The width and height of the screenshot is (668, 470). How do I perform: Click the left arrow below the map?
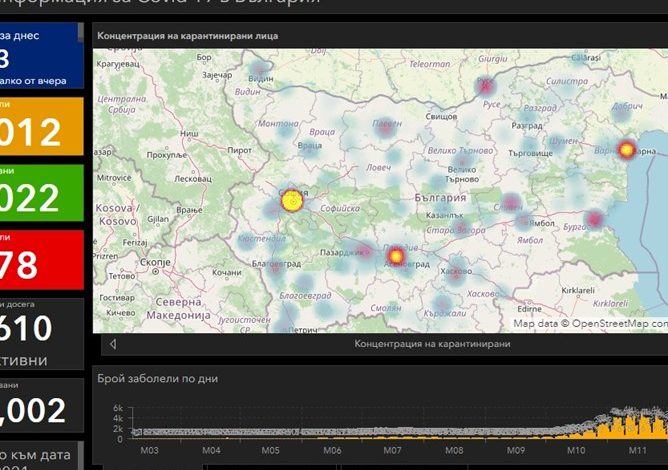click(x=113, y=344)
